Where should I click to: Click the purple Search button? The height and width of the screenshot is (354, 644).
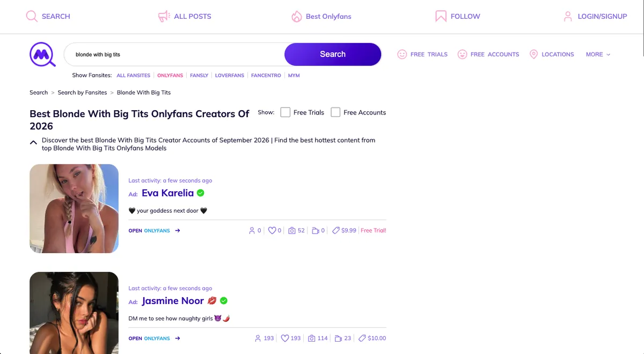point(333,54)
